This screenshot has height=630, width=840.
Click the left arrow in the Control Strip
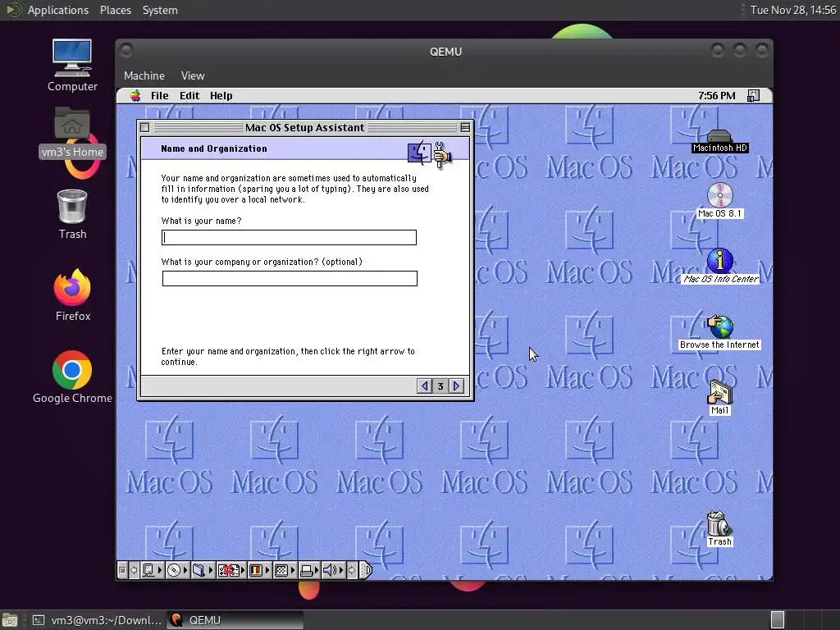click(x=134, y=571)
